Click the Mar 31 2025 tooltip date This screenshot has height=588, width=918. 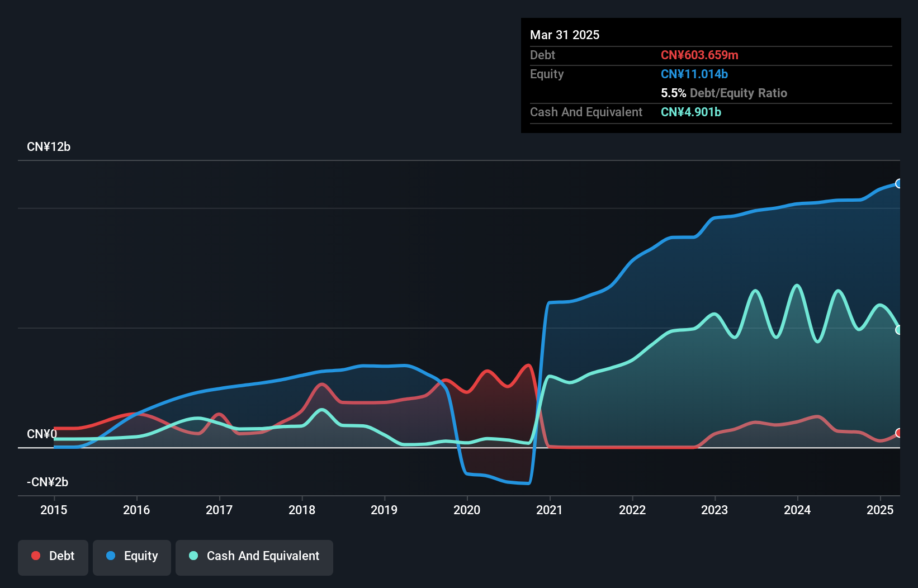[565, 35]
